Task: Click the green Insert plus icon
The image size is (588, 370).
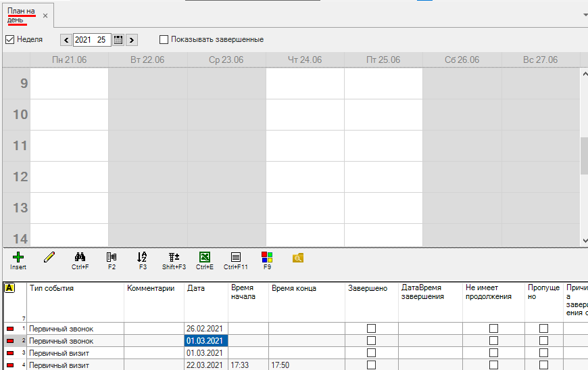Action: click(18, 258)
